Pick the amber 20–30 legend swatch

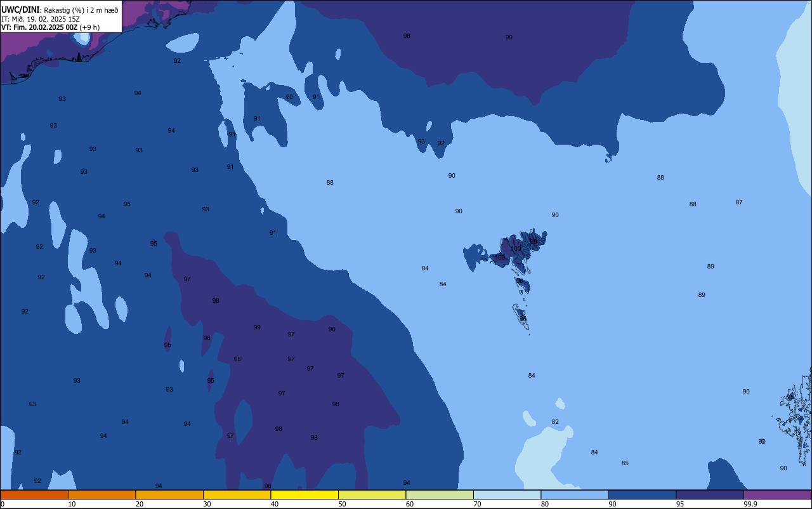[x=169, y=494]
